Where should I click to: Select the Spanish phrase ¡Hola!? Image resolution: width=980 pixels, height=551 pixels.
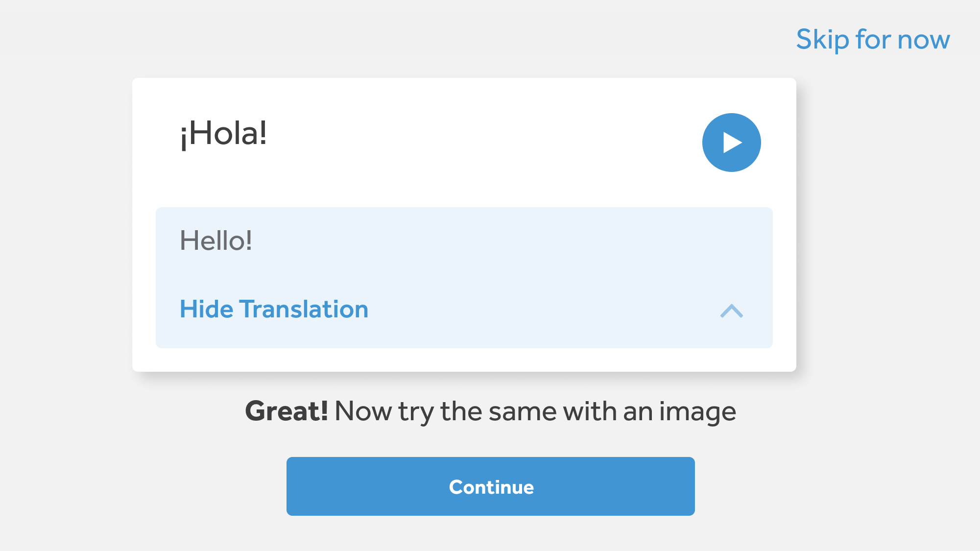pyautogui.click(x=224, y=134)
